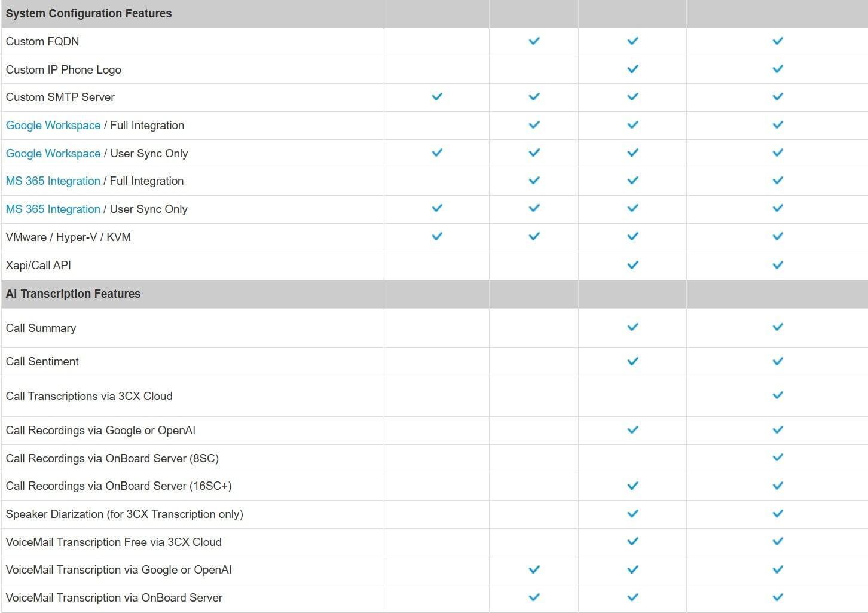Click the rightmost checkmark in Xapi/Call API row
868x613 pixels.
tap(778, 265)
